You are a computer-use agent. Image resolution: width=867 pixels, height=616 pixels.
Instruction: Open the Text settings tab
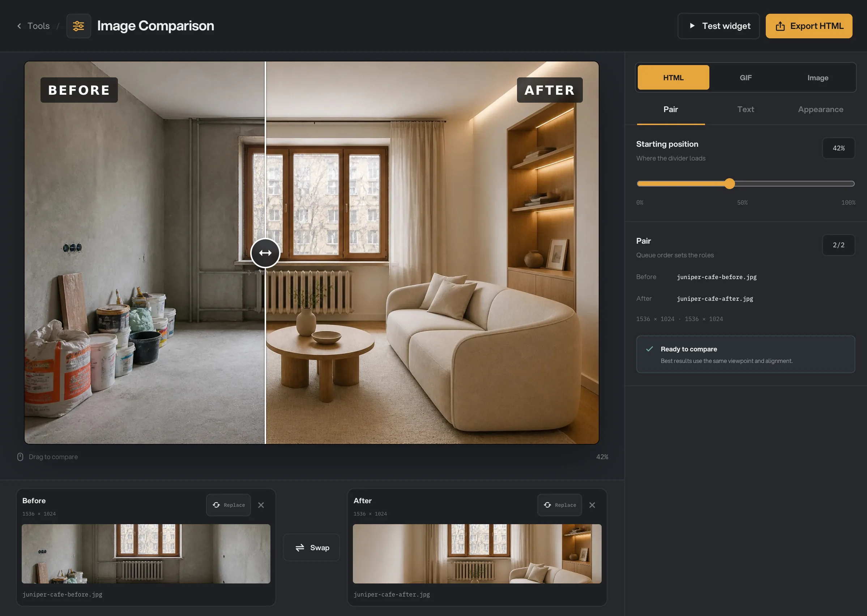pos(745,109)
